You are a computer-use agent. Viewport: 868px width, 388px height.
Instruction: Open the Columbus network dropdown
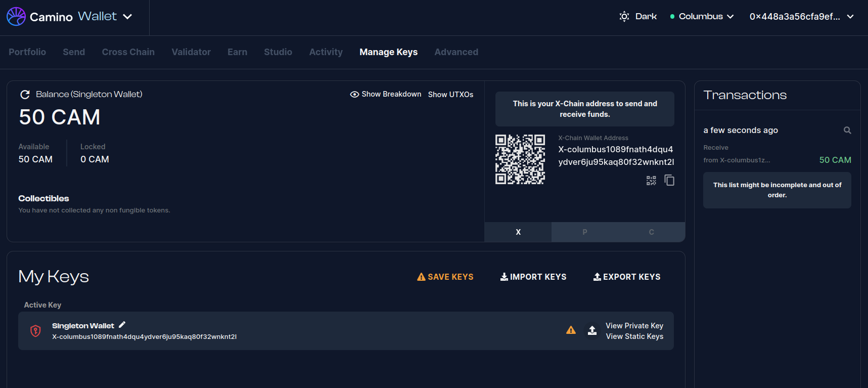(702, 17)
